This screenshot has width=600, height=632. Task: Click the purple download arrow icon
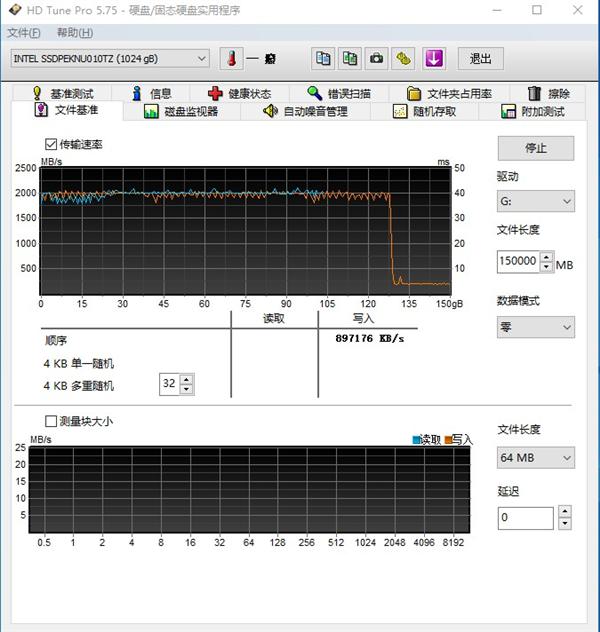click(434, 59)
